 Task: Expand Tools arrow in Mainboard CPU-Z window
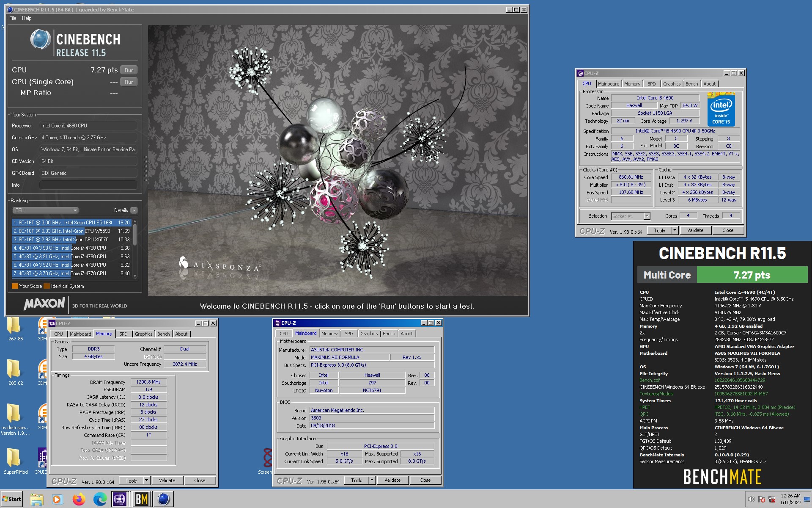(372, 480)
